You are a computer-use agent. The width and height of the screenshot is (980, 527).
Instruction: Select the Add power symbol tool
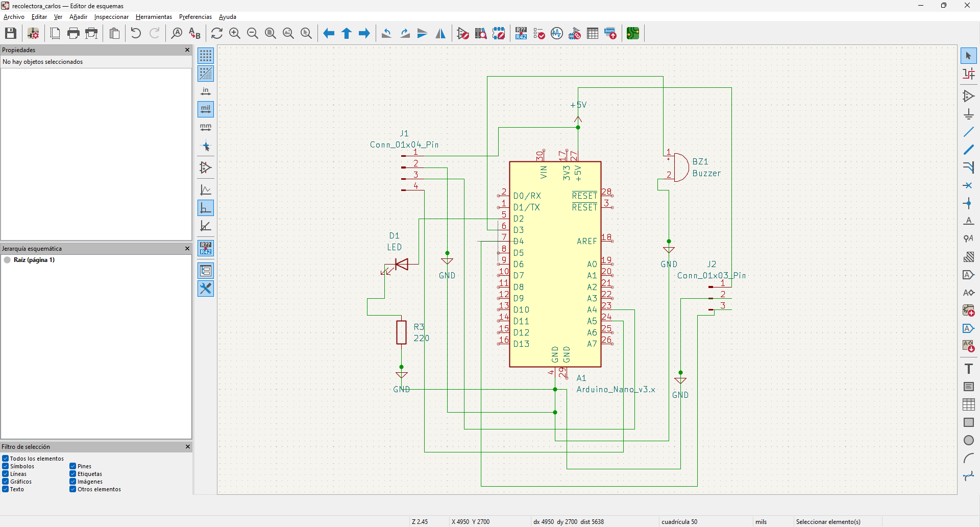pyautogui.click(x=968, y=114)
